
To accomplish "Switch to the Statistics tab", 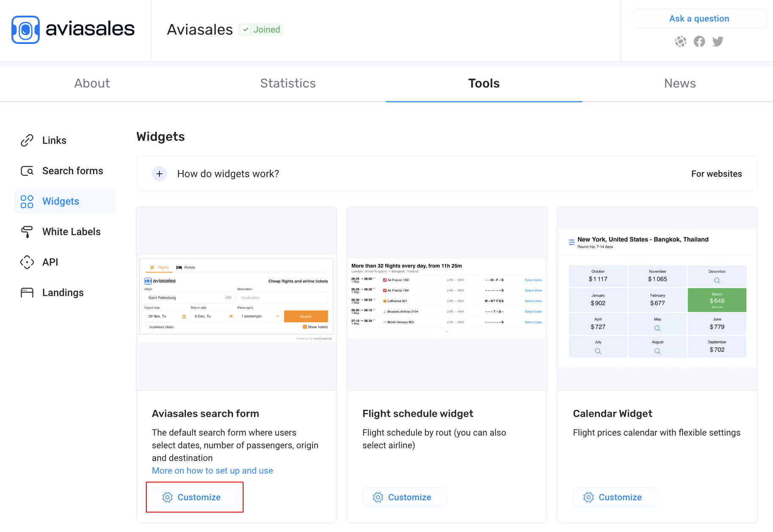I will 288,83.
